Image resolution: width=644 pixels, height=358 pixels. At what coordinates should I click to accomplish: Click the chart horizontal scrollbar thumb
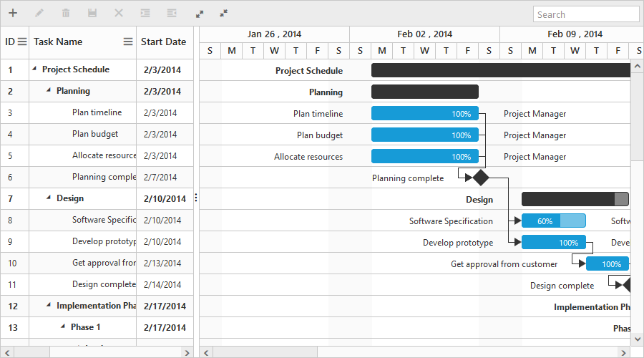tap(265, 353)
